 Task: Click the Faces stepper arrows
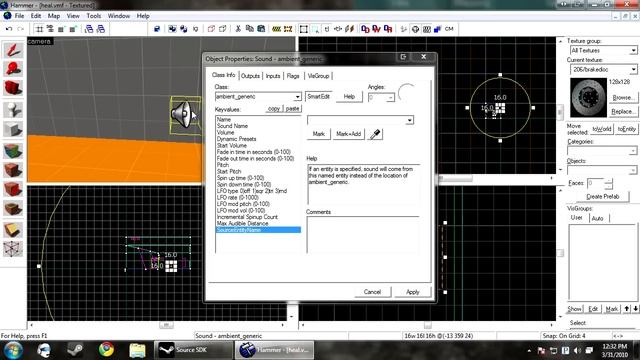click(x=609, y=184)
